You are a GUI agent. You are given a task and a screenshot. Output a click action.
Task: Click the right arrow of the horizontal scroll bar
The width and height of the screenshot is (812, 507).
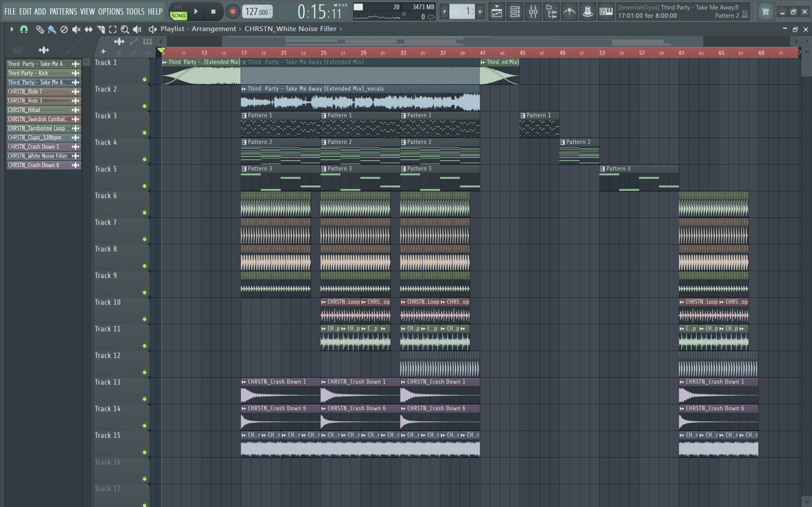pos(796,41)
